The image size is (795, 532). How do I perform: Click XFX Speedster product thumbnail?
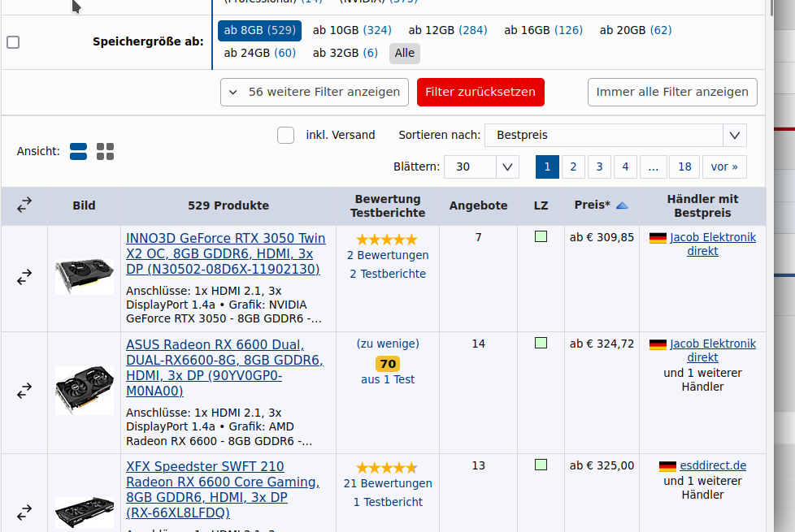click(x=85, y=513)
